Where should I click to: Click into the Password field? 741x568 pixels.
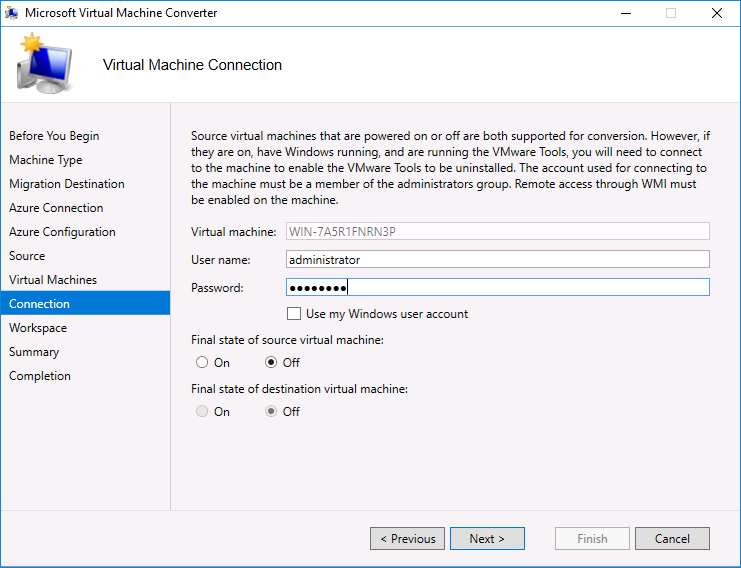click(498, 287)
